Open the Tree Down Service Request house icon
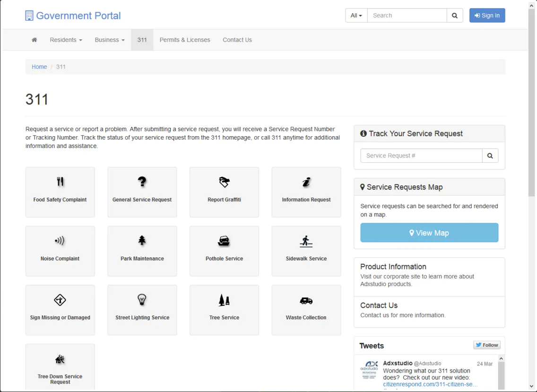 click(60, 359)
